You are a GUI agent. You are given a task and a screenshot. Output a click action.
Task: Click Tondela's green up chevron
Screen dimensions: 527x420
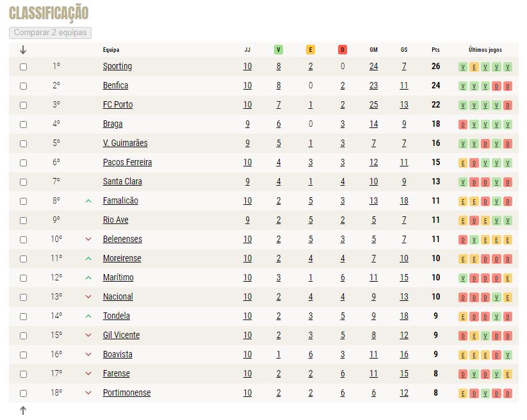[x=88, y=316]
